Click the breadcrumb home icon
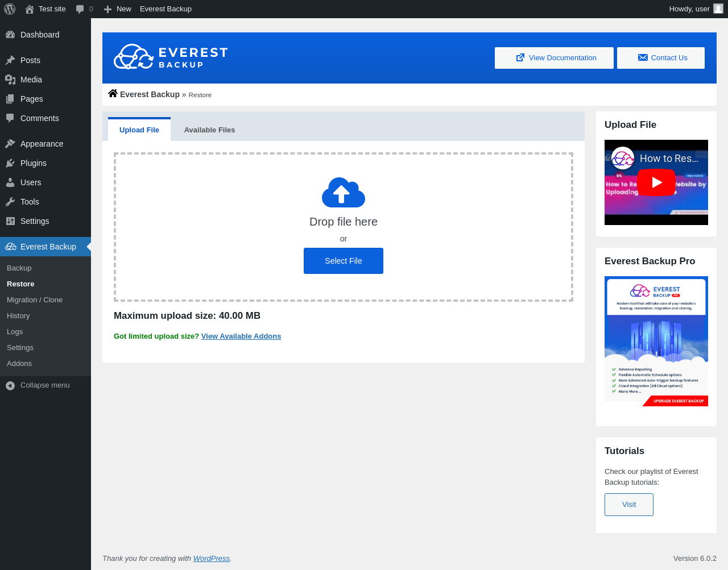The height and width of the screenshot is (570, 728). coord(113,94)
